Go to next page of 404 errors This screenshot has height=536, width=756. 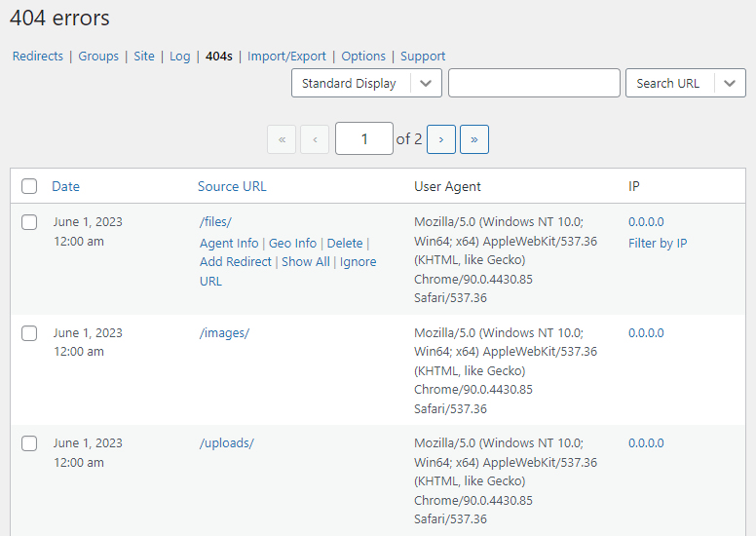(x=441, y=139)
